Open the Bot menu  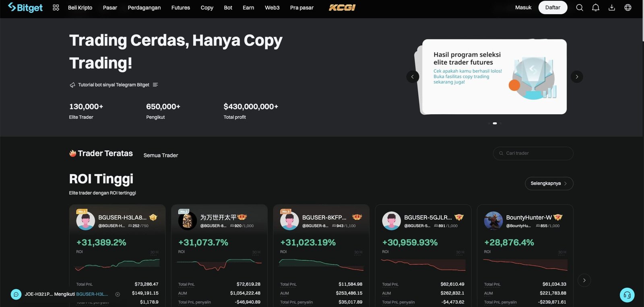click(x=228, y=8)
